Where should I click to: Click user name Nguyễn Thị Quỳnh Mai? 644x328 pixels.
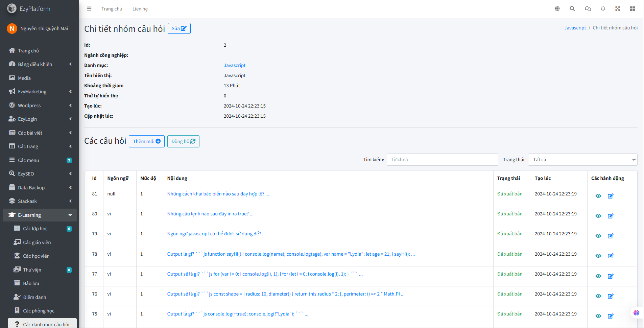(x=44, y=28)
